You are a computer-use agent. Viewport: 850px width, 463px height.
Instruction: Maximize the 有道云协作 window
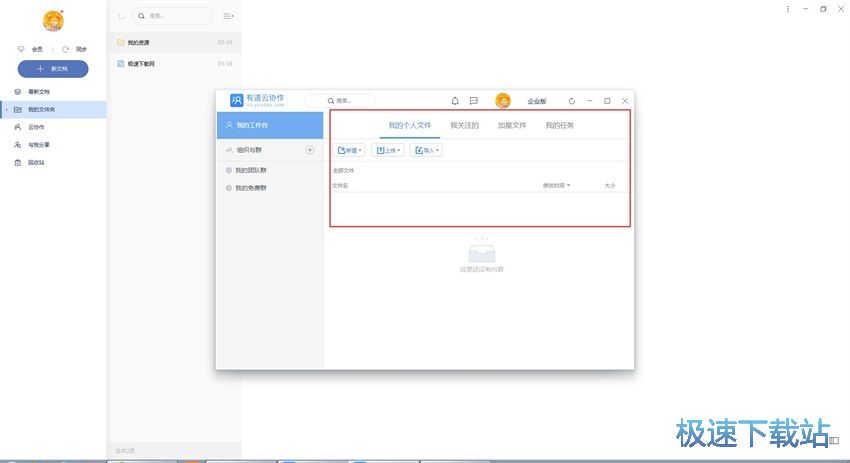[607, 101]
